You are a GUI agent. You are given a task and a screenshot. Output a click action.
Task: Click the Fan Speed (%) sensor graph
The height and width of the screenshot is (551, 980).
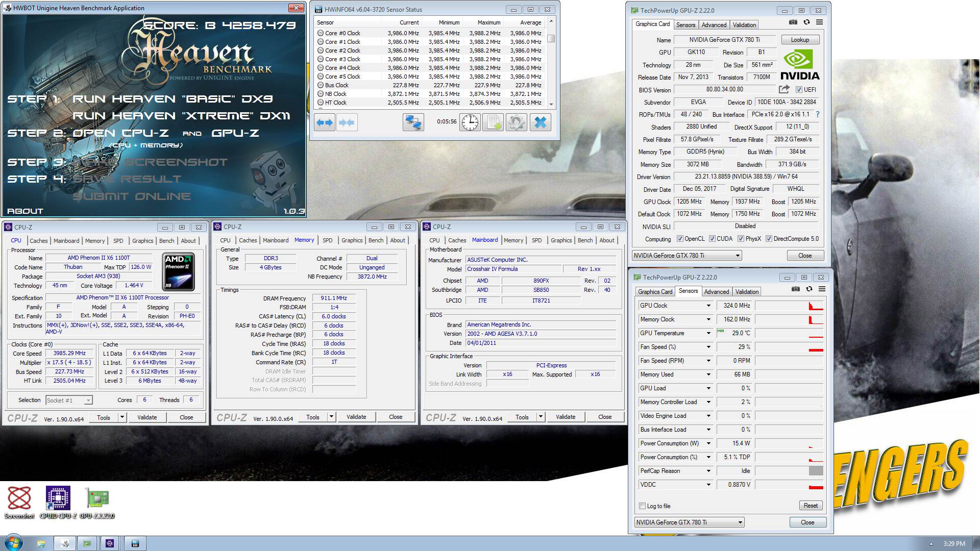(789, 347)
